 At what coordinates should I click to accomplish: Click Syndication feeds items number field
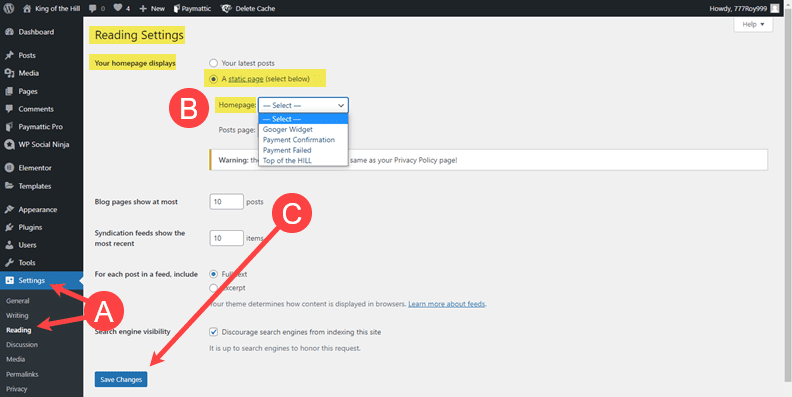(x=227, y=238)
